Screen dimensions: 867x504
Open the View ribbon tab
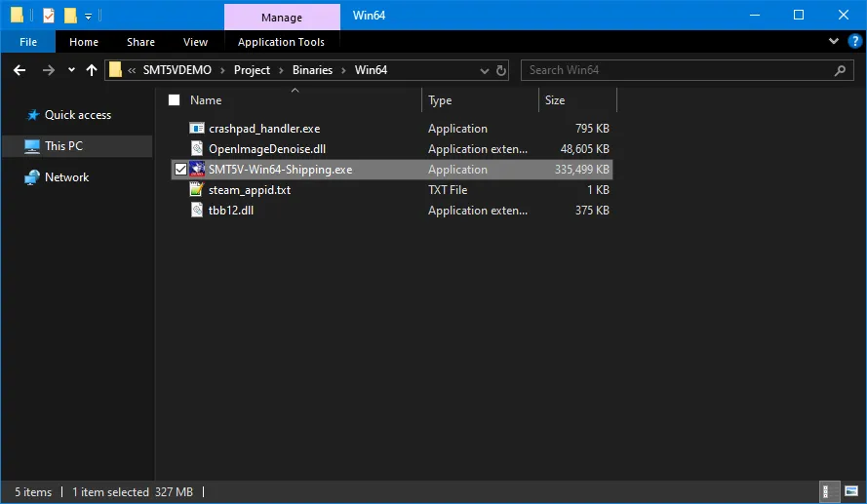click(195, 42)
